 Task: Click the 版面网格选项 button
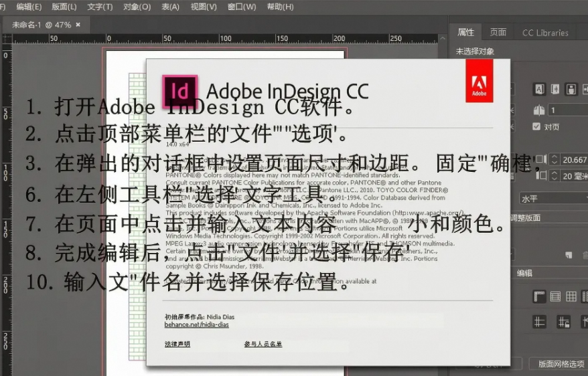[560, 364]
